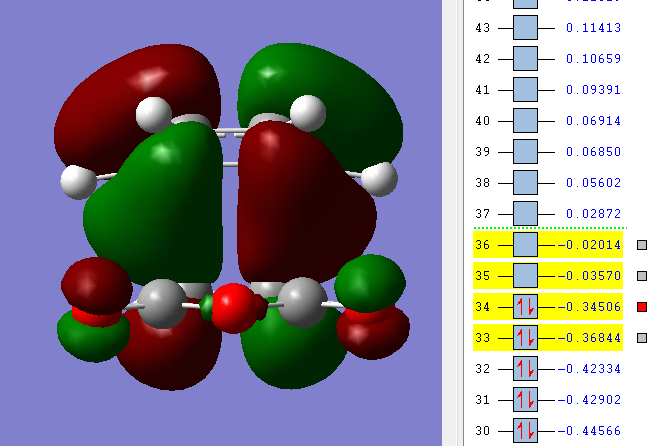Click the red surface marker beside orbital 34
This screenshot has width=651, height=446.
(642, 307)
